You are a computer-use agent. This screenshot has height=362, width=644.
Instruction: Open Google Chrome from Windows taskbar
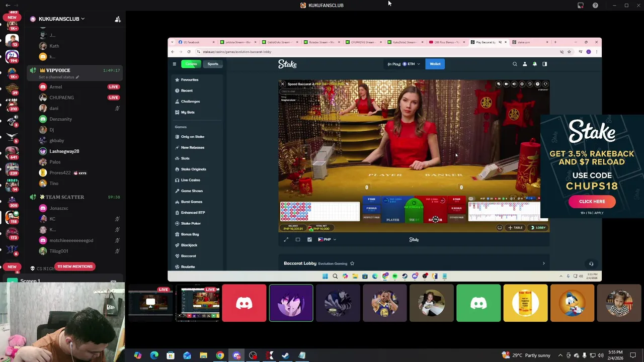tap(220, 355)
